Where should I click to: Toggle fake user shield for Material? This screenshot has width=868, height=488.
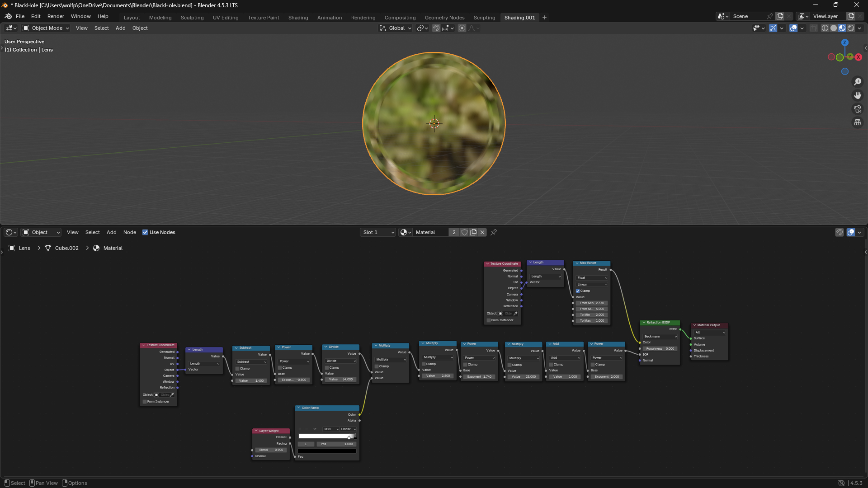click(464, 232)
